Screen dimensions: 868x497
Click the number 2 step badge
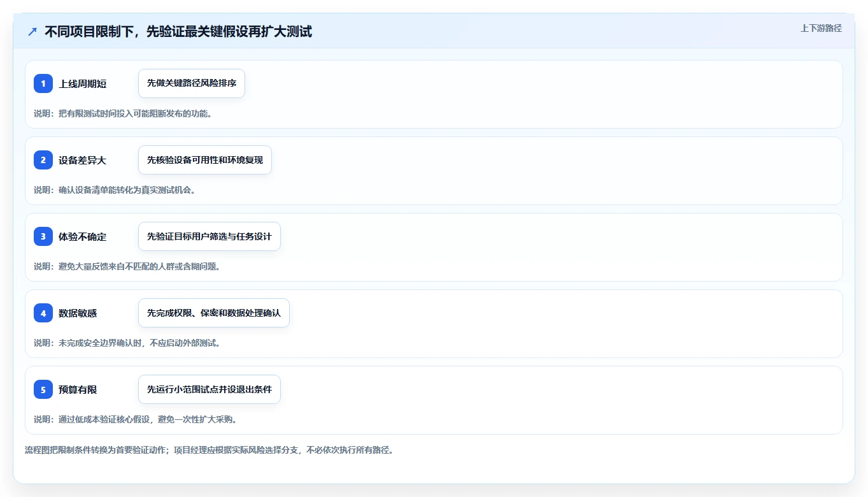click(x=43, y=160)
